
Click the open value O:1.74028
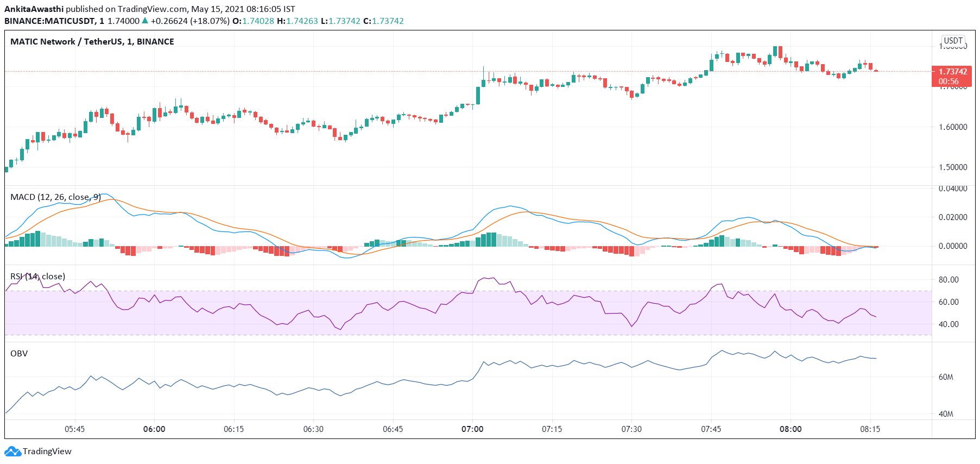click(253, 21)
